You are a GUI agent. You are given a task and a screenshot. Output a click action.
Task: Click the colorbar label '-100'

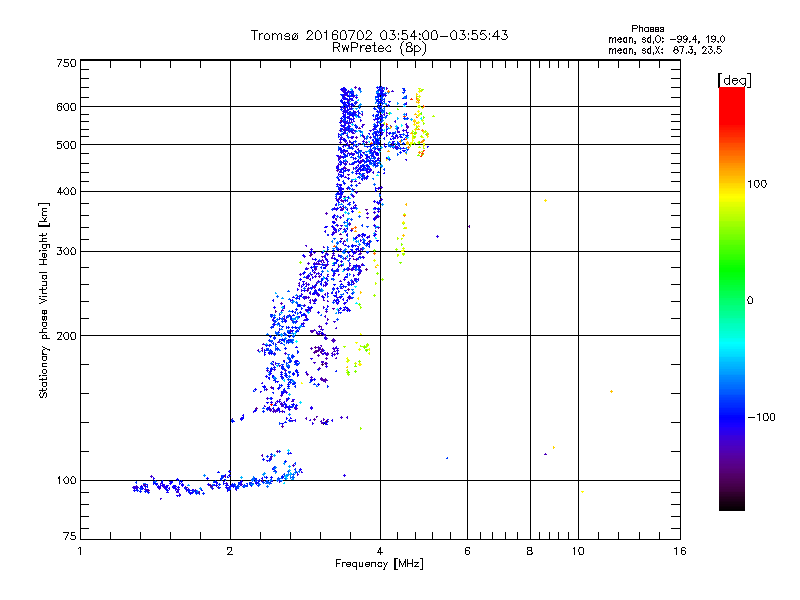761,417
